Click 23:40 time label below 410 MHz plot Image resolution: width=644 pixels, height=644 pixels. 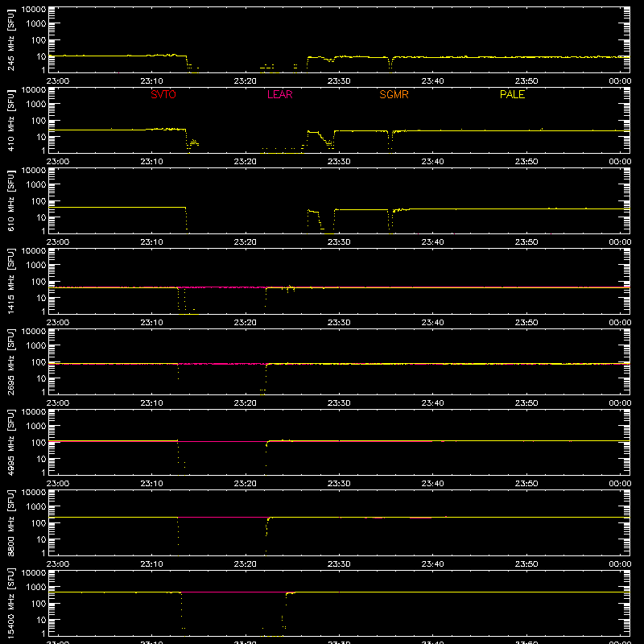(432, 162)
